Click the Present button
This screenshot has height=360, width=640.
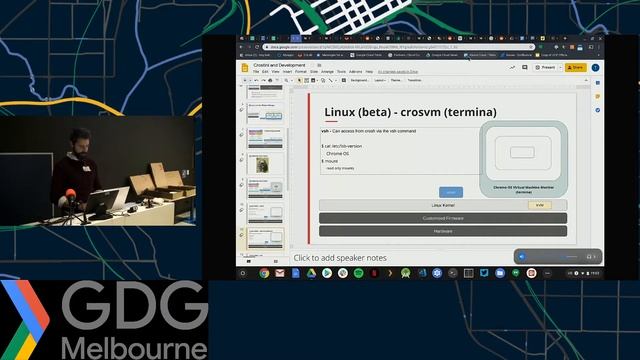pyautogui.click(x=545, y=67)
